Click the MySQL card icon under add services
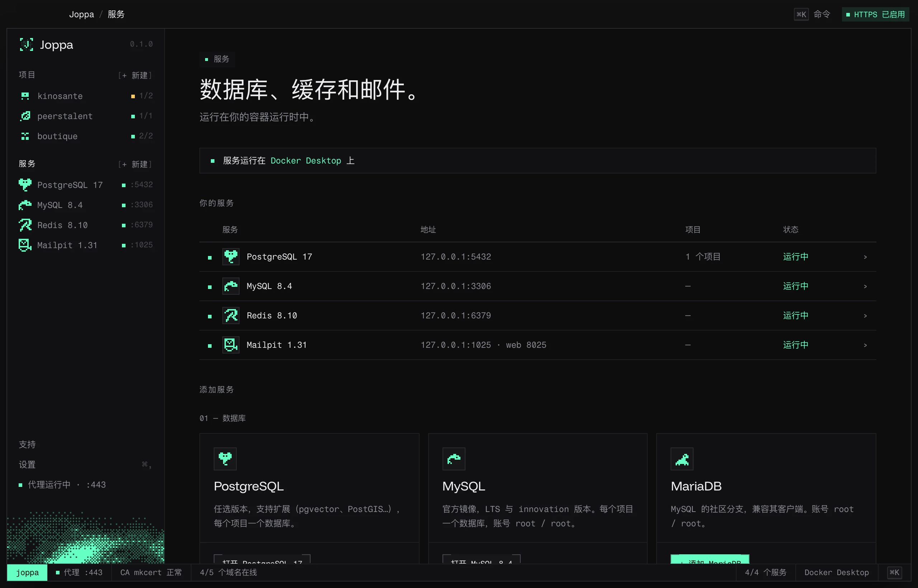Viewport: 918px width, 588px height. tap(454, 459)
